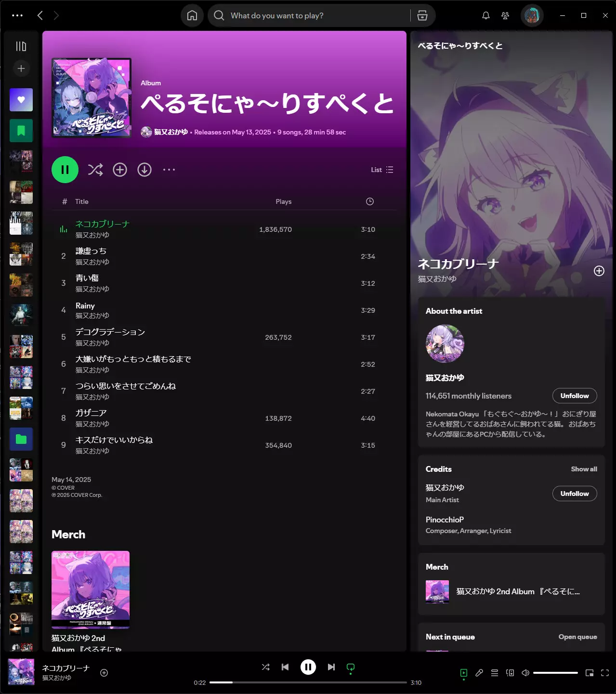This screenshot has height=694, width=616.
Task: Open the ネコカブリーナ title in side panel
Action: pos(458,264)
